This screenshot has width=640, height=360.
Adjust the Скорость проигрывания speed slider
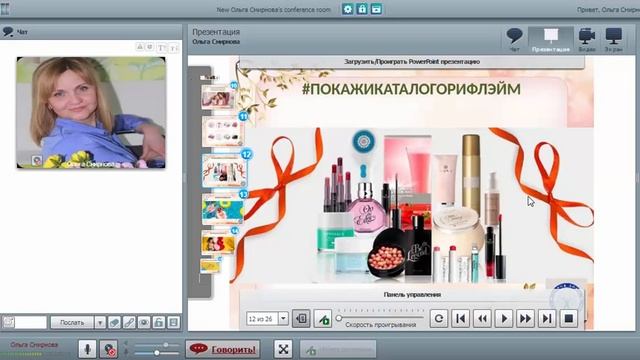[380, 318]
